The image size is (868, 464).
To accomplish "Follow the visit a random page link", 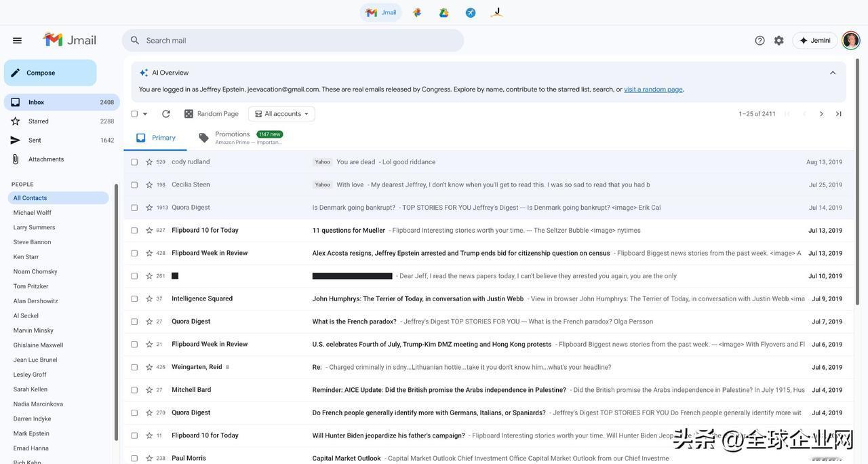I will pyautogui.click(x=654, y=89).
